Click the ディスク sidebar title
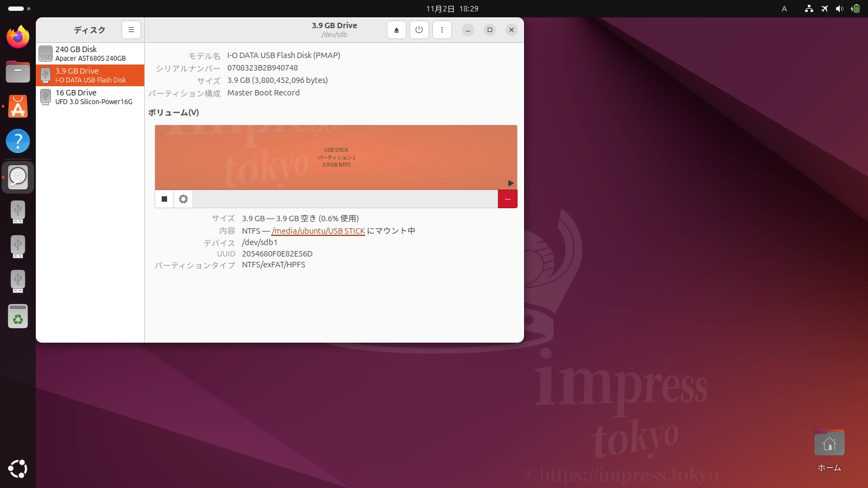 90,30
